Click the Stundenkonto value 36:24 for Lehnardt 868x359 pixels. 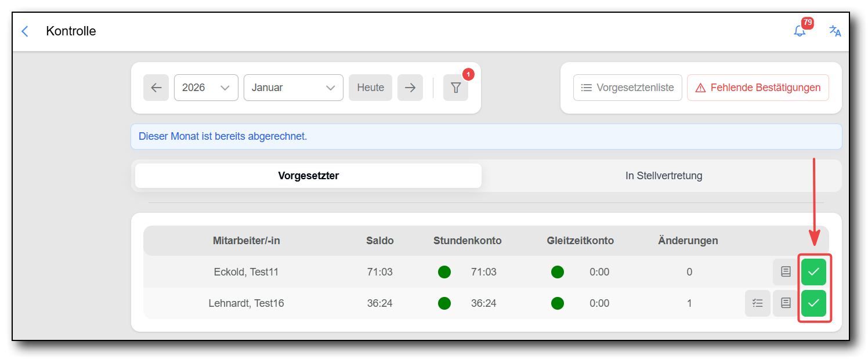pos(484,303)
